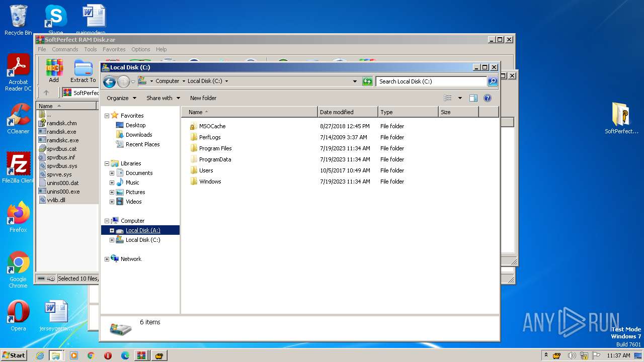
Task: Click WinRAR Add toolbar icon
Action: (54, 71)
